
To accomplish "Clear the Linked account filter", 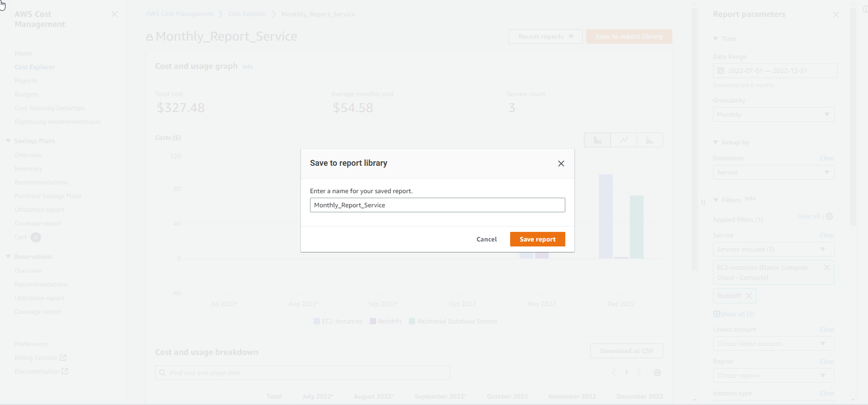I will 827,329.
